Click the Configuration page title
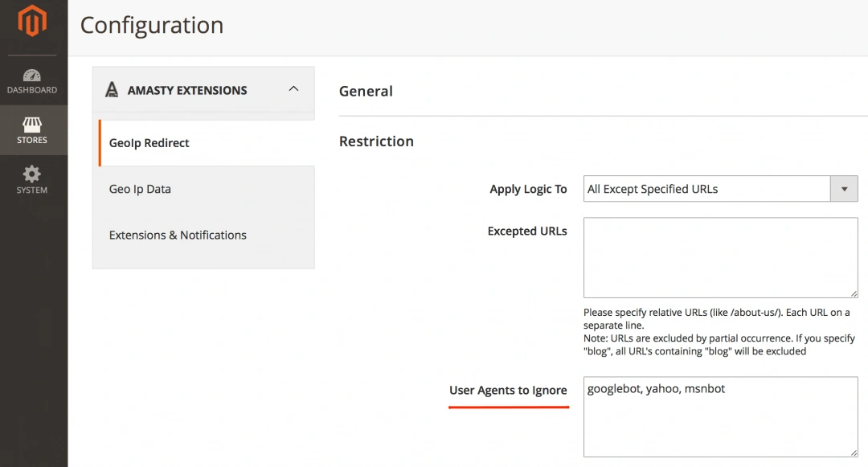 click(152, 26)
